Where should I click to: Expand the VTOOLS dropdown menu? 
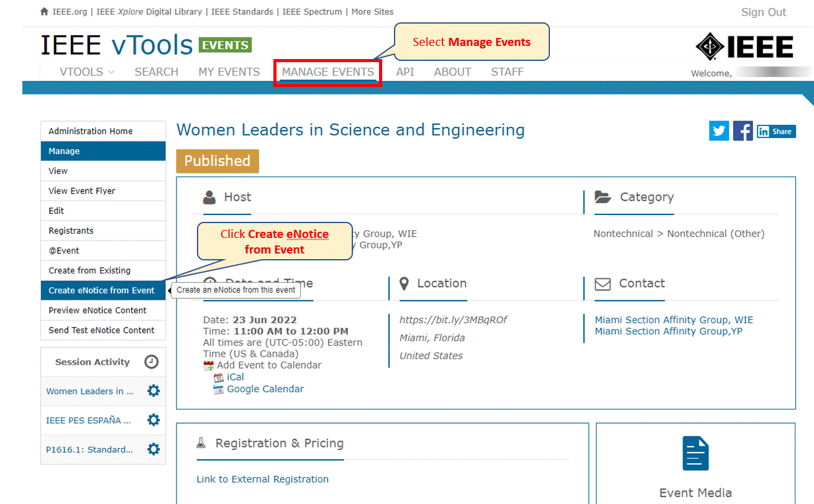(87, 72)
